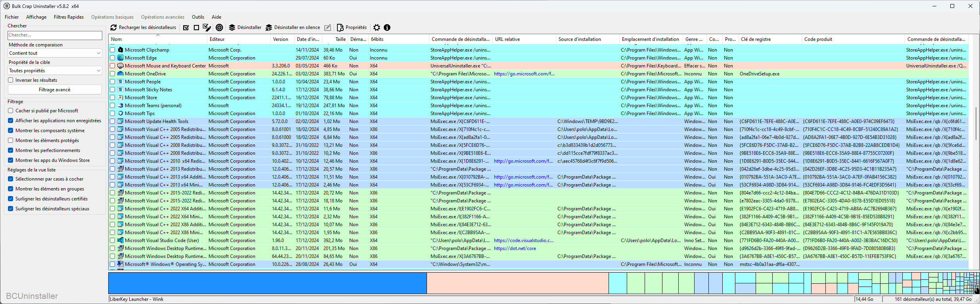Click the Bulk Crap Uninstaller title bar icon

coord(7,6)
